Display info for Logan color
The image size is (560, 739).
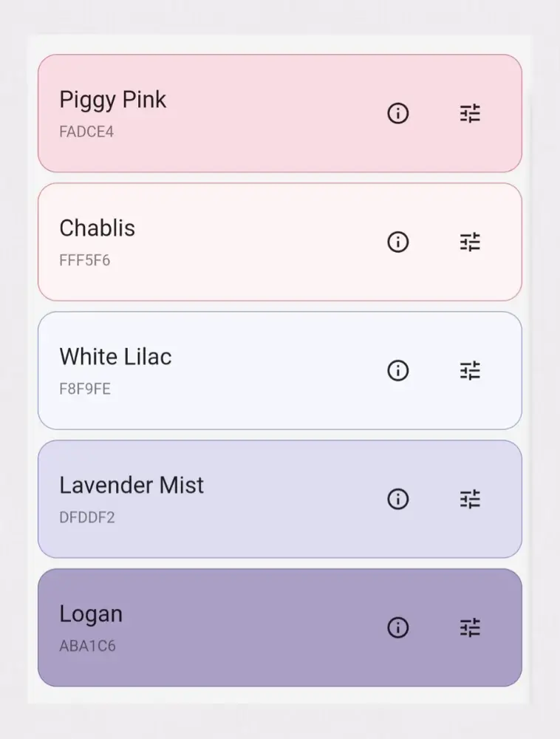tap(398, 627)
